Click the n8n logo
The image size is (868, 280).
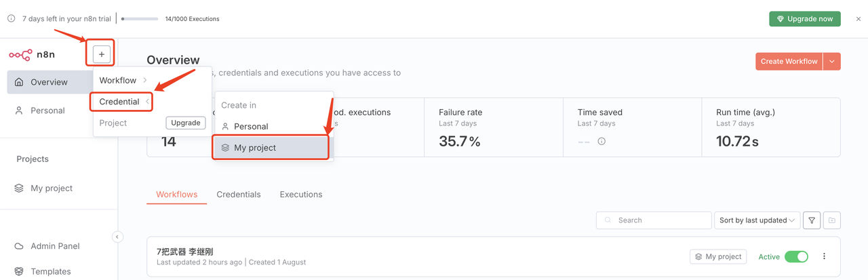32,54
